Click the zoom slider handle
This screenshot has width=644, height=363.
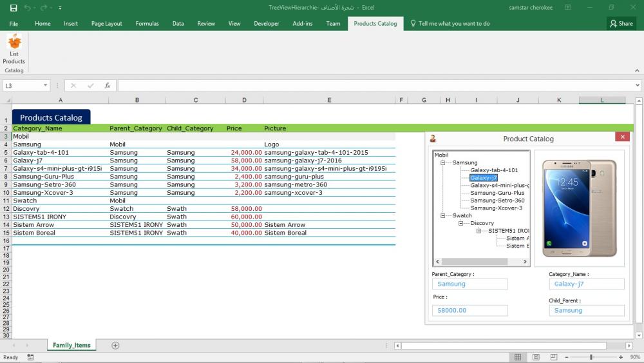591,357
